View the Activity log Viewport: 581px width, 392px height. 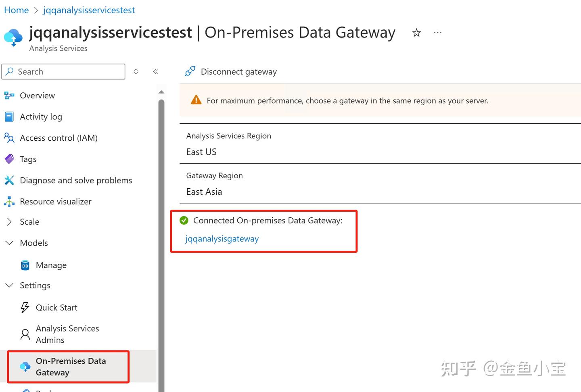pyautogui.click(x=41, y=117)
